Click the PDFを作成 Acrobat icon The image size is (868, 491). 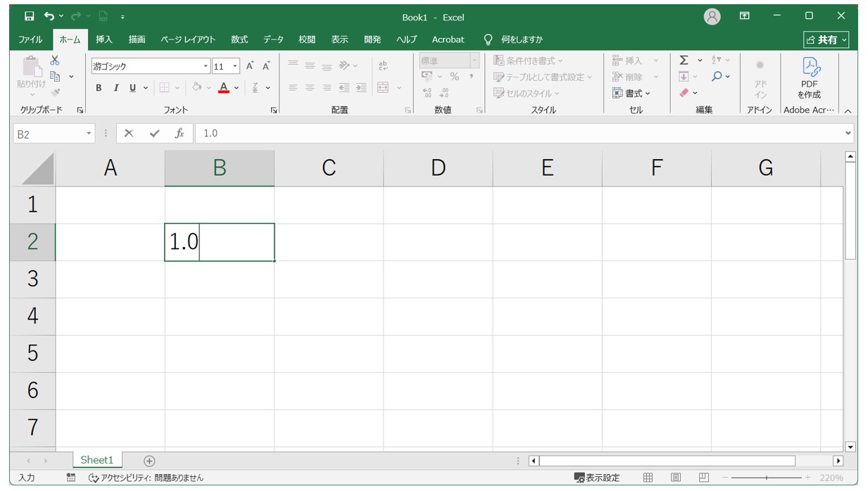point(809,77)
